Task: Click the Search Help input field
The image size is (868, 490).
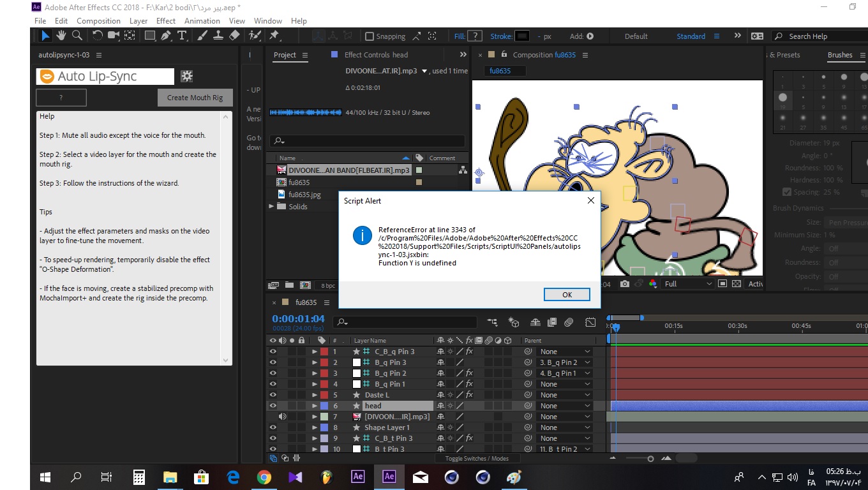Action: [819, 36]
